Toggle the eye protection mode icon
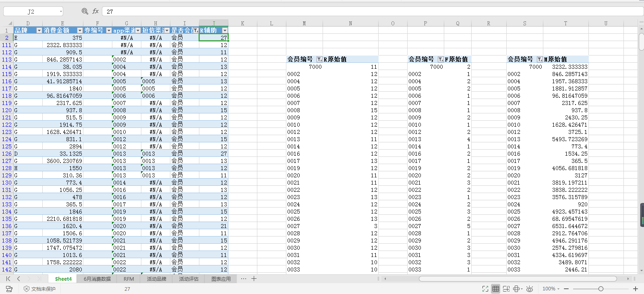This screenshot has height=294, width=644. click(x=530, y=289)
